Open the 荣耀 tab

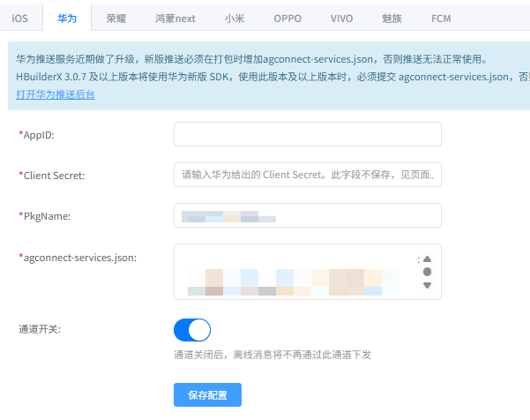pyautogui.click(x=116, y=19)
